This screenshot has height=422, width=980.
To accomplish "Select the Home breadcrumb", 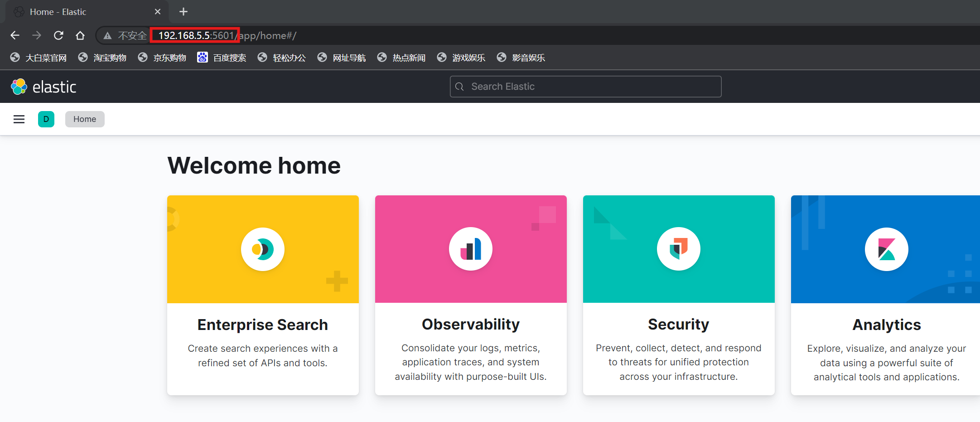I will pyautogui.click(x=85, y=119).
